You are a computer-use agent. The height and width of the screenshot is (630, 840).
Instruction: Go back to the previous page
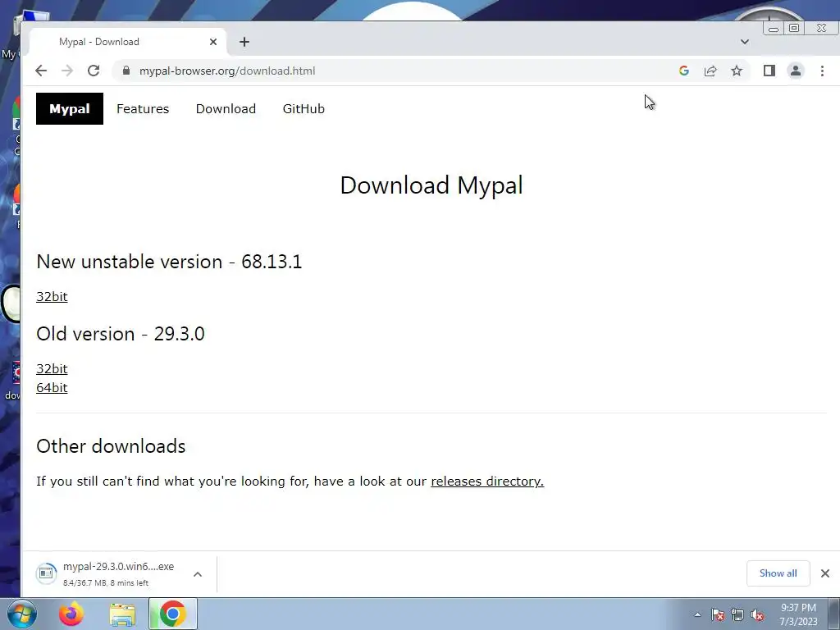tap(41, 71)
